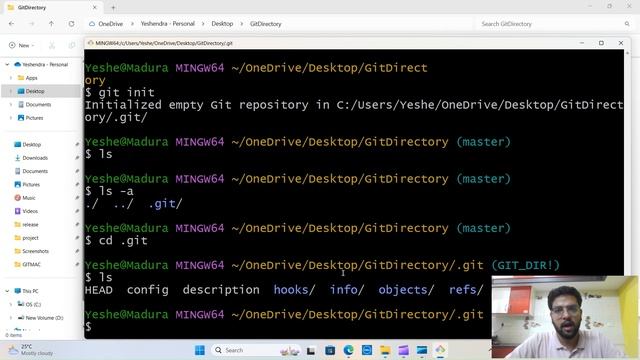Image resolution: width=640 pixels, height=360 pixels.
Task: Click 'objects/' in the ls output
Action: pyautogui.click(x=406, y=290)
